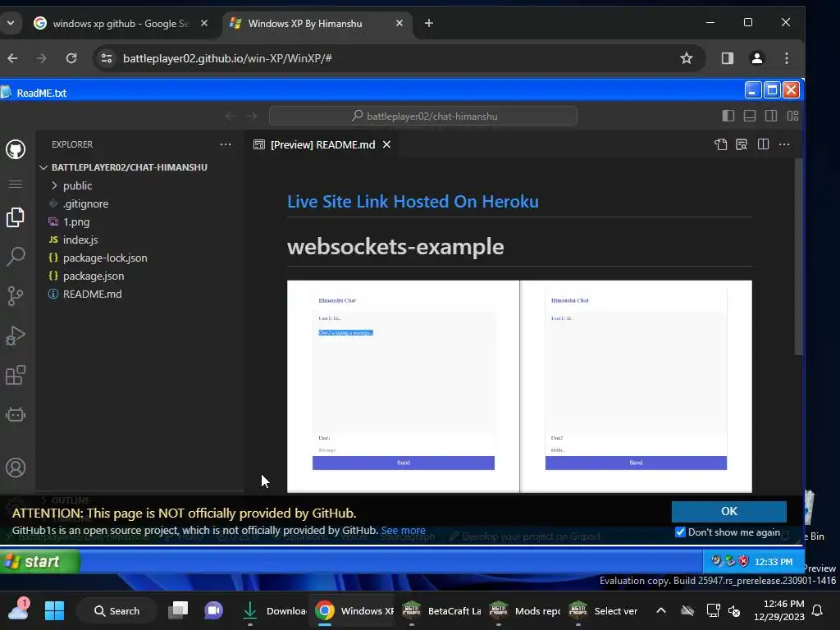Open package.json file

tap(94, 276)
